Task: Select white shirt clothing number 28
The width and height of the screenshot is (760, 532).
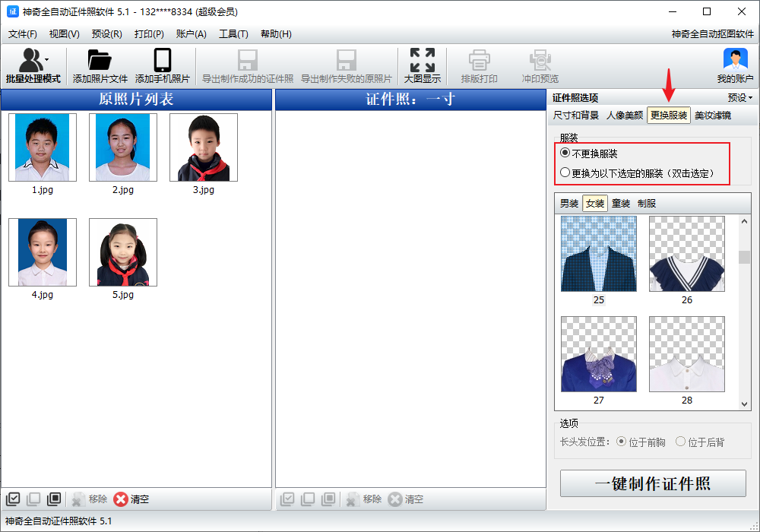Action: [687, 354]
